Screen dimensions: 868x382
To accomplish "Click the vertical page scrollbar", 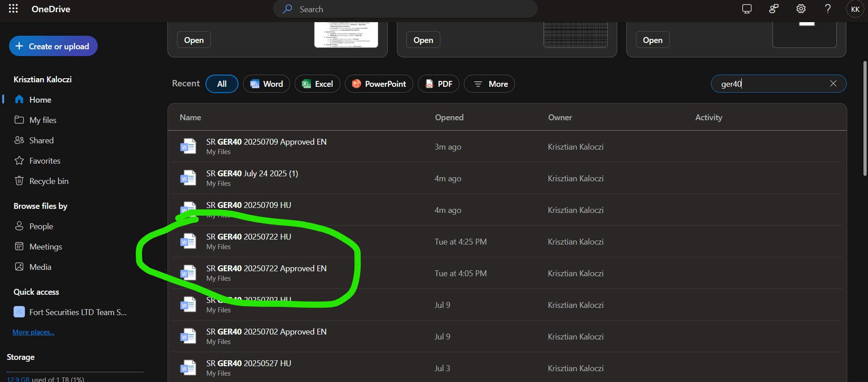I will 865,118.
